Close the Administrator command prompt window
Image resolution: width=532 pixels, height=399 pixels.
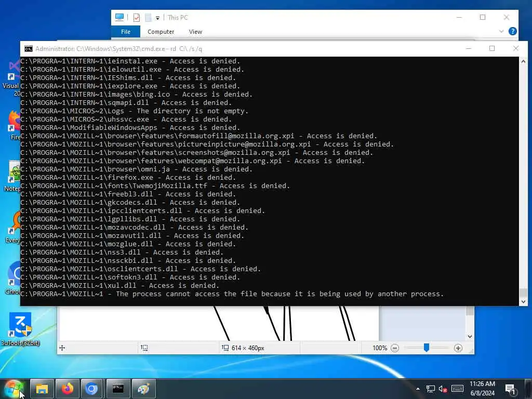point(516,48)
